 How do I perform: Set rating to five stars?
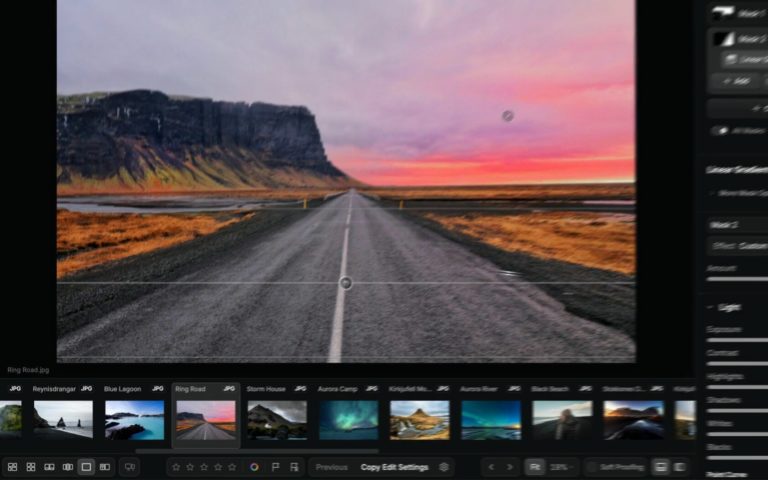pyautogui.click(x=232, y=467)
